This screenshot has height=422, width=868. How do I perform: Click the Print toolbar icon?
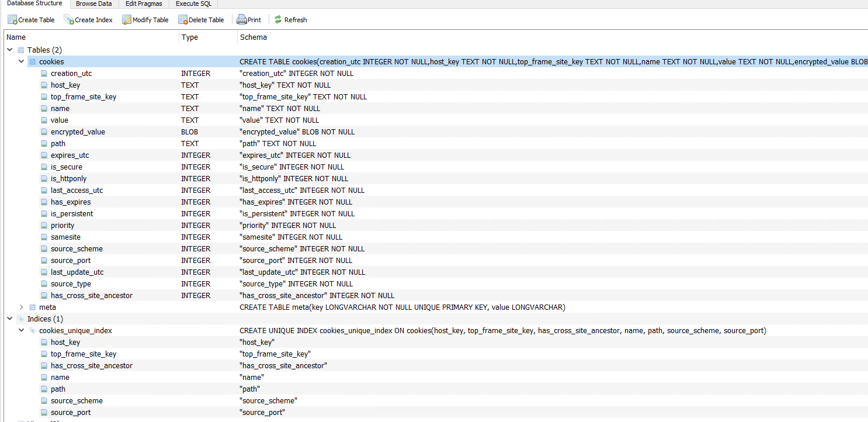pyautogui.click(x=242, y=20)
